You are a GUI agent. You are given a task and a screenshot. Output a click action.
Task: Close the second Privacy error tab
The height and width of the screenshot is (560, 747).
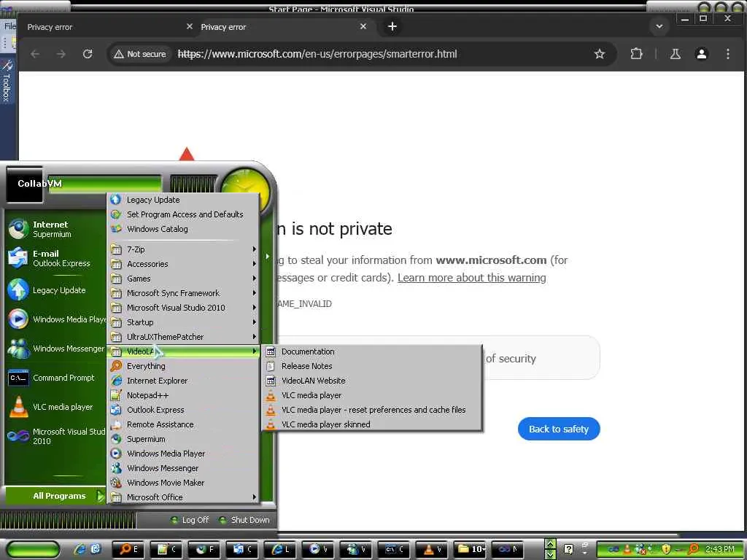363,26
